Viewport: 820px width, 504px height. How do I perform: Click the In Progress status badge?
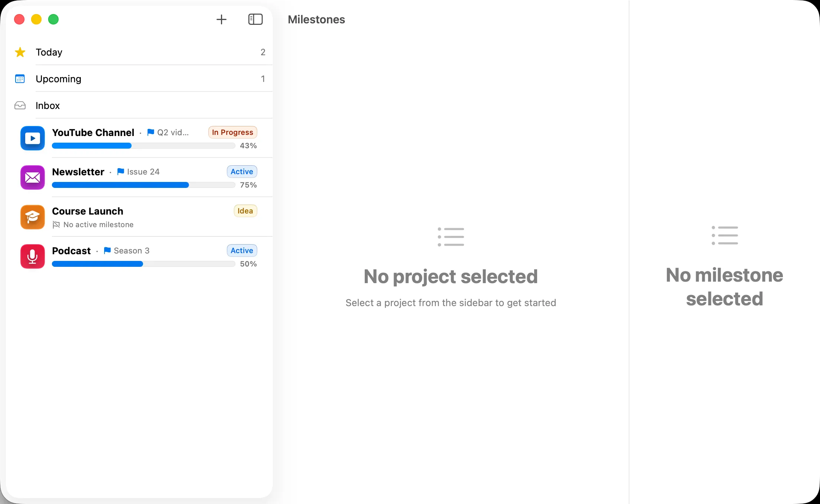[x=232, y=132]
